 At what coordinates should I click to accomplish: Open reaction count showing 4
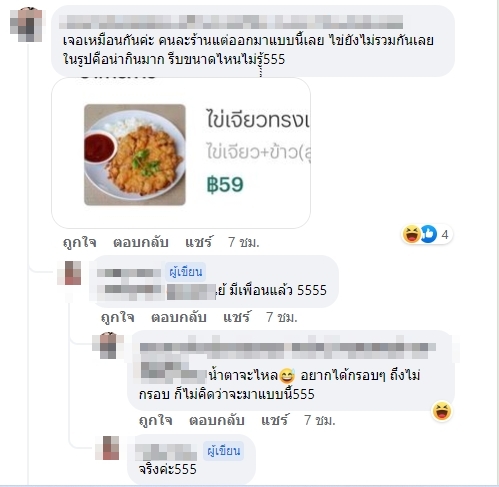tap(445, 235)
